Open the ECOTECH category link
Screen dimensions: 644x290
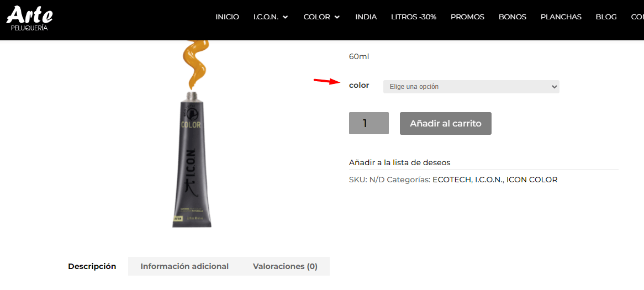(x=452, y=180)
